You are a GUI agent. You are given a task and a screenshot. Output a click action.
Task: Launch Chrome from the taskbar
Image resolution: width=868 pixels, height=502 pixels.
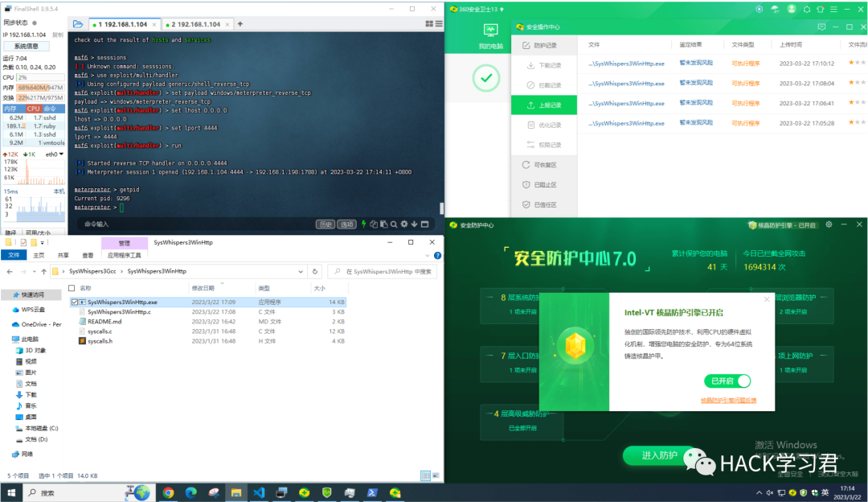(x=168, y=492)
